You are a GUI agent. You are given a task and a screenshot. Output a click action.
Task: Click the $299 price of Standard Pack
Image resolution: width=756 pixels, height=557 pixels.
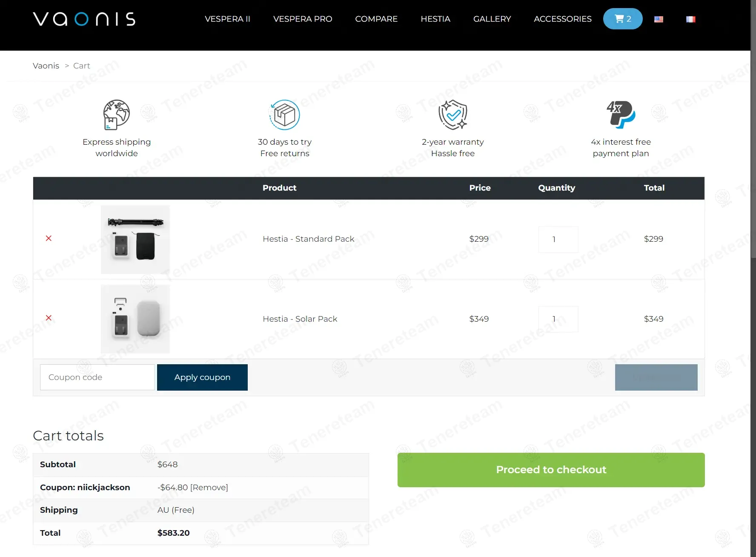coord(479,239)
